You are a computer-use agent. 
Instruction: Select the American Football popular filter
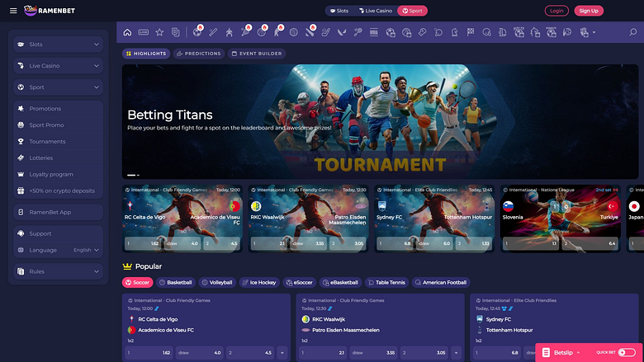coord(441,283)
